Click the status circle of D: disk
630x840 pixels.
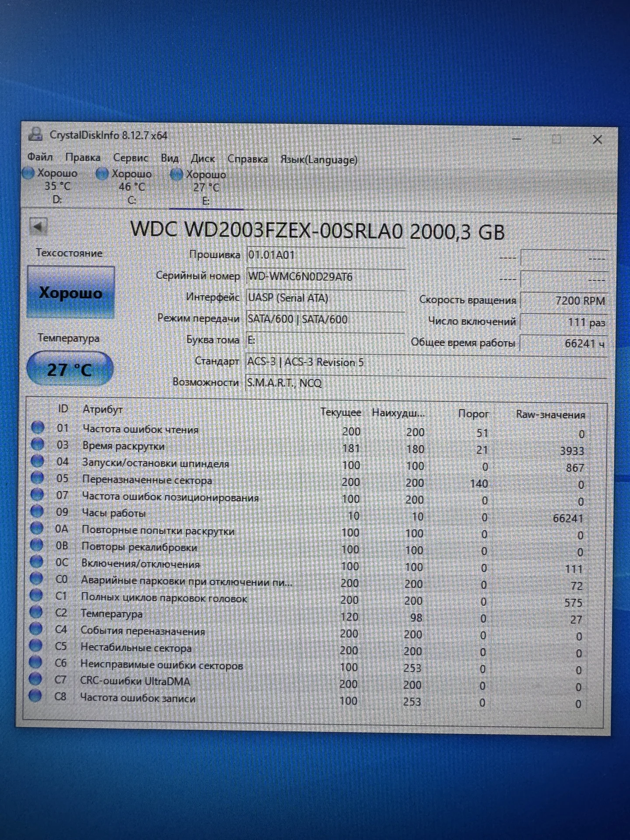pos(28,173)
